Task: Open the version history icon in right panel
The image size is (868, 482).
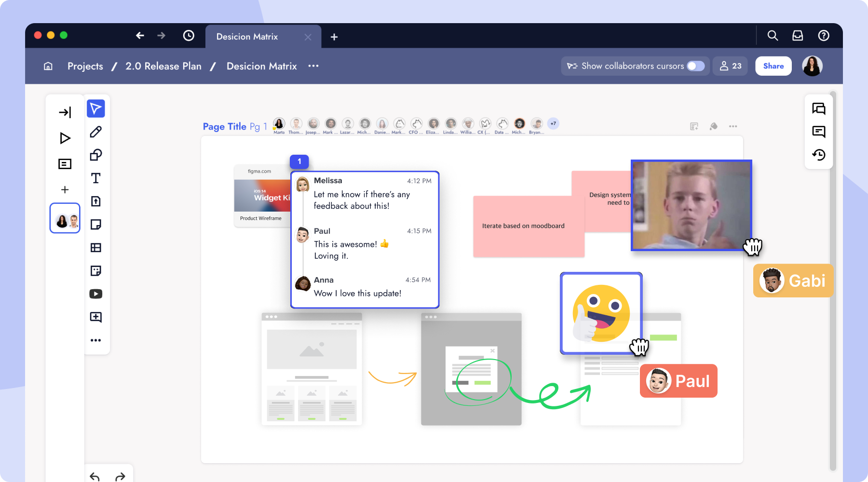Action: [x=818, y=155]
